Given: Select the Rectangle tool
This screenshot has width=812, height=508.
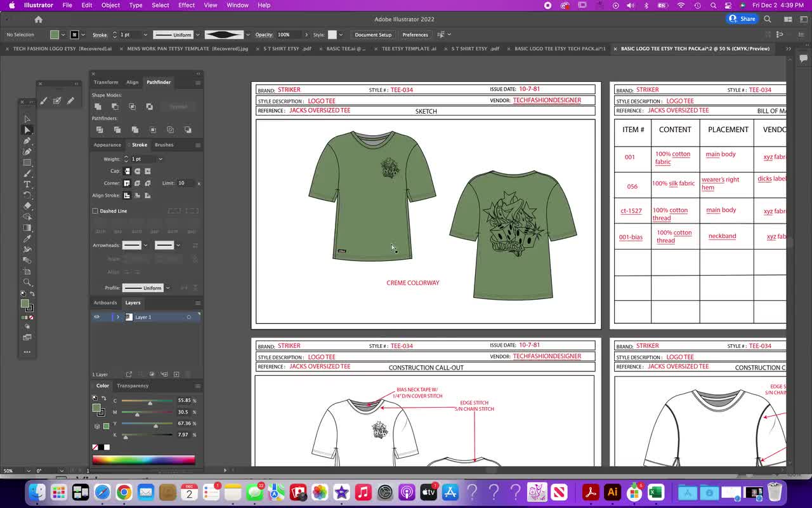Looking at the screenshot, I should (x=27, y=163).
